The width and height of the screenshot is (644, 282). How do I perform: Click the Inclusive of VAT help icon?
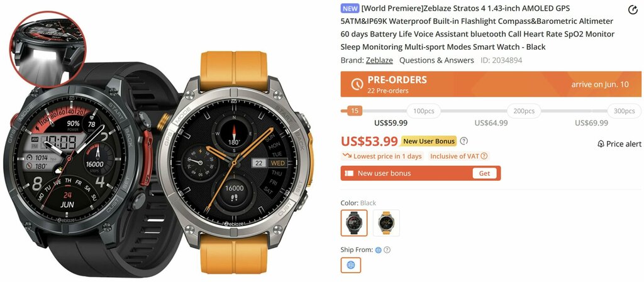point(484,156)
